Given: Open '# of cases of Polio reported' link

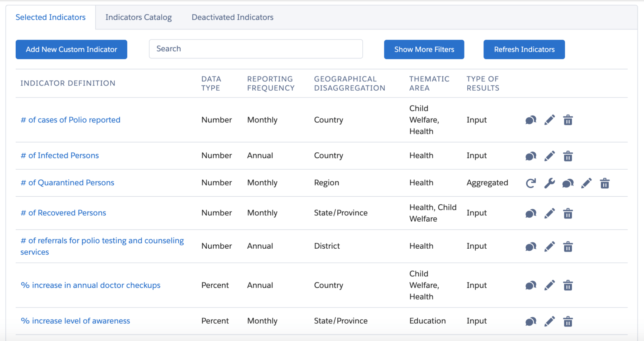Looking at the screenshot, I should click(x=70, y=120).
